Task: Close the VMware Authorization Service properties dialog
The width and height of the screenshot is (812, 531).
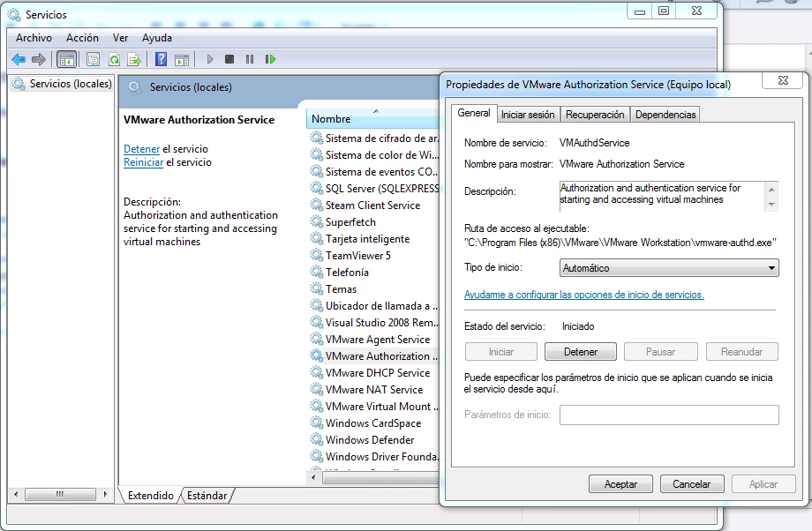Action: point(784,80)
